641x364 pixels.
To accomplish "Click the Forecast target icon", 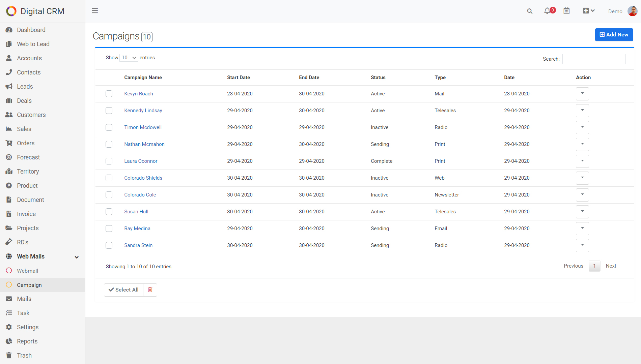I will pyautogui.click(x=9, y=157).
